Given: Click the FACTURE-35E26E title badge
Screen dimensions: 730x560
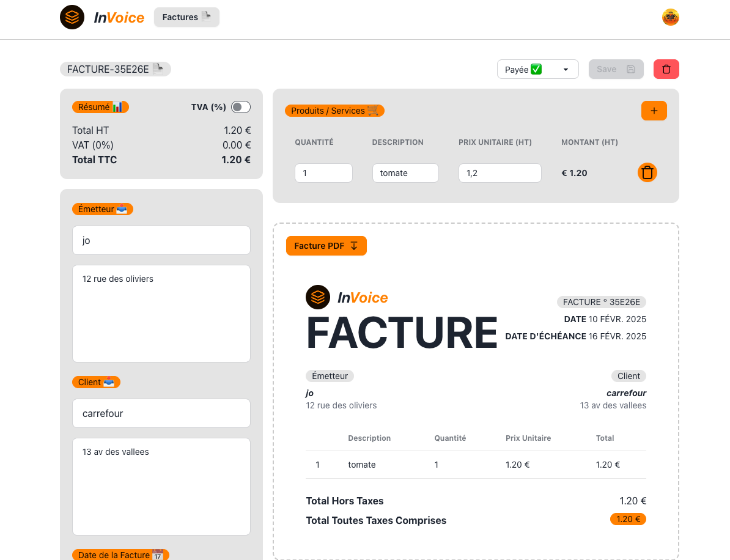Looking at the screenshot, I should coord(115,69).
